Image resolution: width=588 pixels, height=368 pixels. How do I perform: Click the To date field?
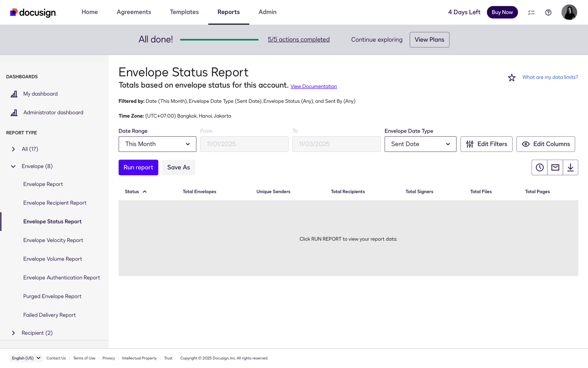(336, 144)
